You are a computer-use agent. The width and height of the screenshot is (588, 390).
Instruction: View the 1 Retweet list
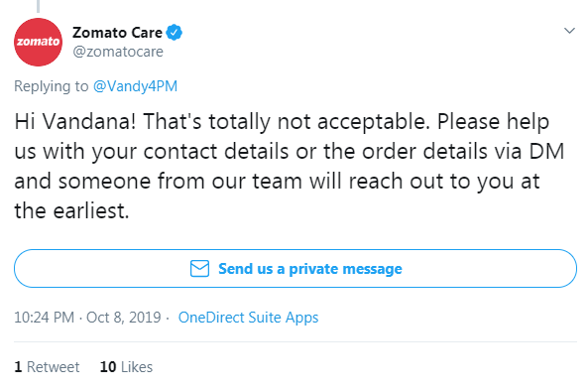[47, 367]
